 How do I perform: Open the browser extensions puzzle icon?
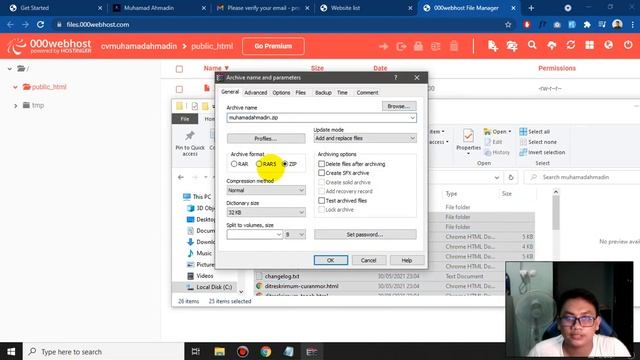click(587, 24)
